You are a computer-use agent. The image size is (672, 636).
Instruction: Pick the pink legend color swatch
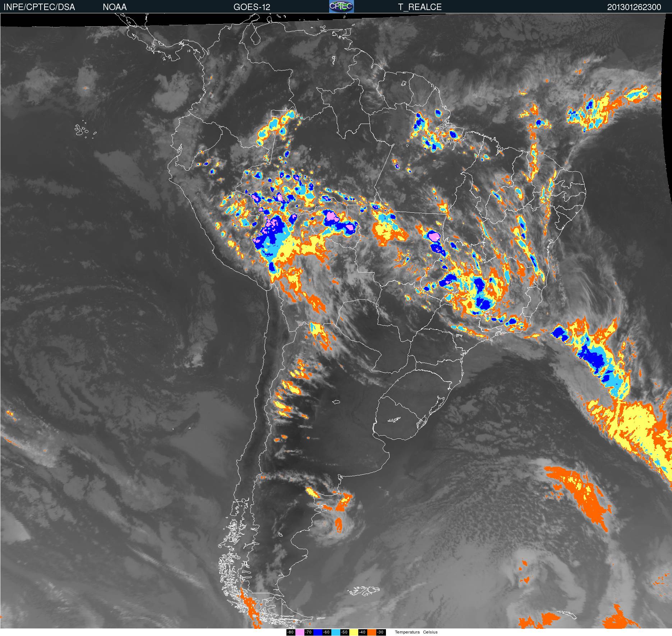[300, 632]
